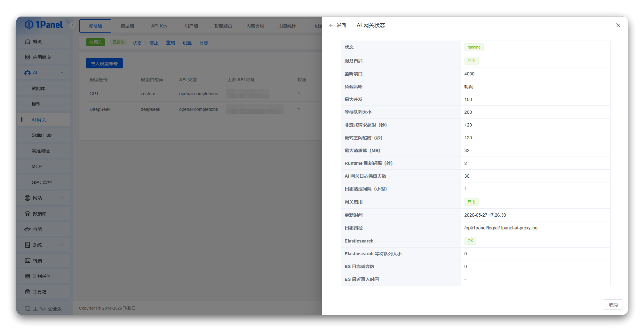Open the 概览 home icon in sidebar

(28, 42)
